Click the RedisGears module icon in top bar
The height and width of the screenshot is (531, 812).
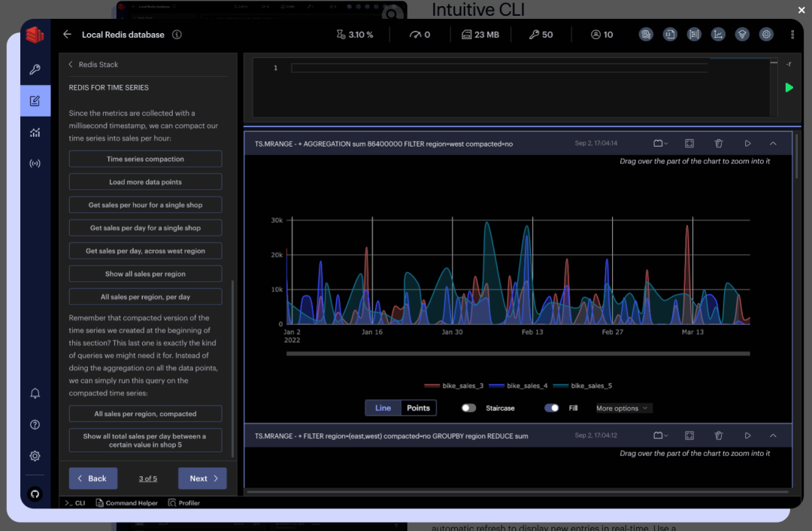[x=766, y=34]
